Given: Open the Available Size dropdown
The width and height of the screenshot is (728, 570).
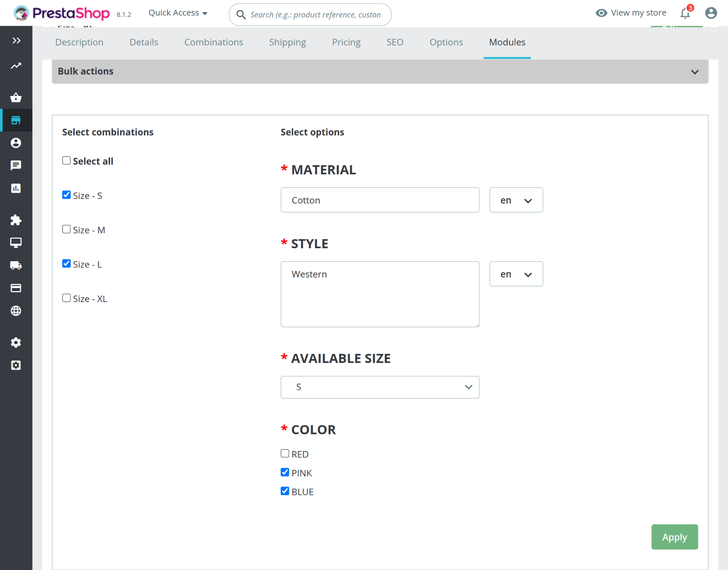Looking at the screenshot, I should pyautogui.click(x=380, y=387).
